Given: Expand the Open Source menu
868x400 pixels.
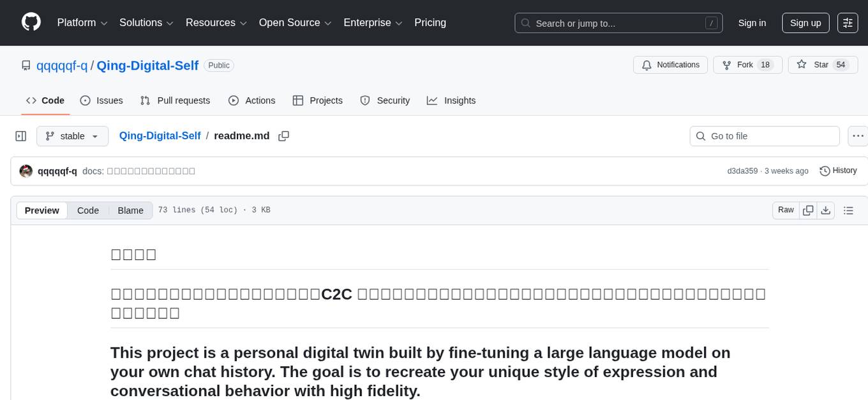Looking at the screenshot, I should click(x=295, y=23).
